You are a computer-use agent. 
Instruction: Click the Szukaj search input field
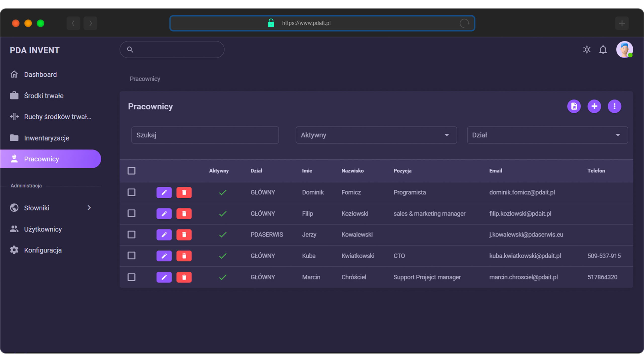click(x=205, y=135)
